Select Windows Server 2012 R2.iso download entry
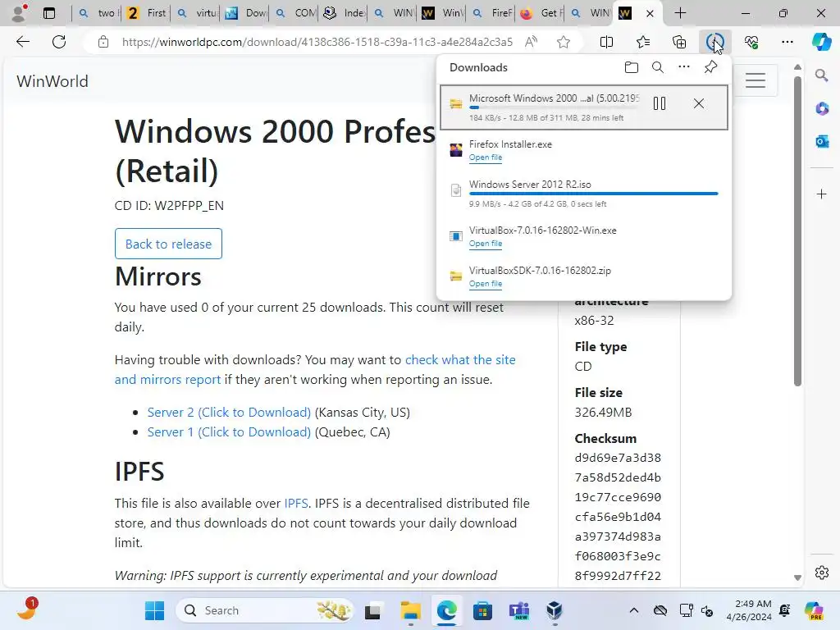This screenshot has width=840, height=630. [x=584, y=194]
